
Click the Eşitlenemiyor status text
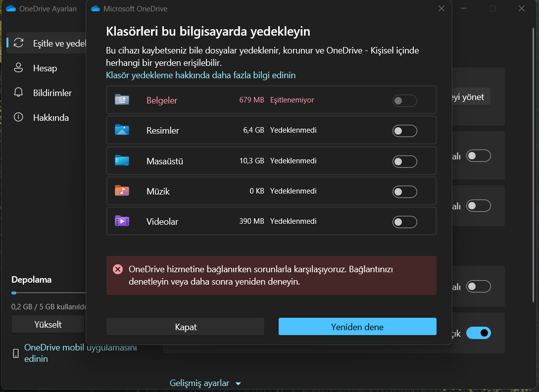[x=292, y=99]
